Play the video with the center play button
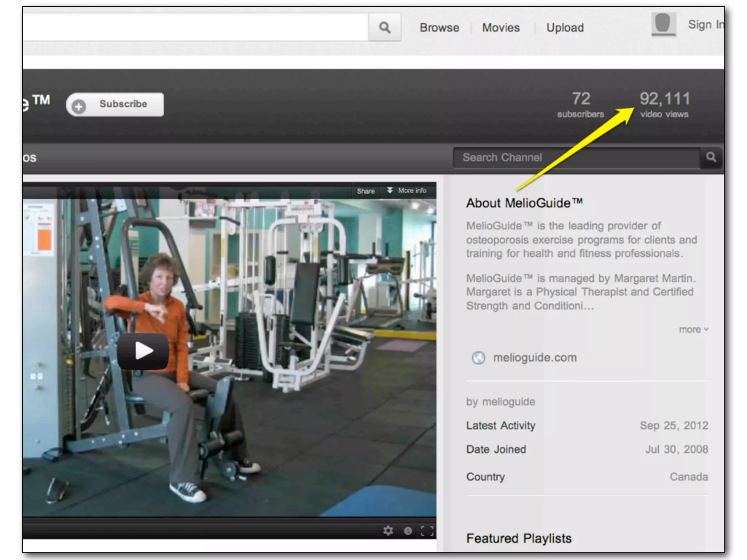Screen dimensions: 747x560 point(143,351)
